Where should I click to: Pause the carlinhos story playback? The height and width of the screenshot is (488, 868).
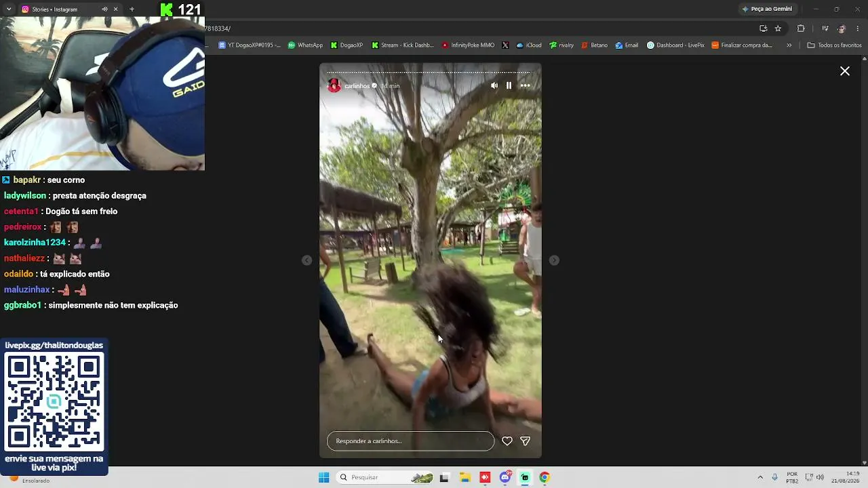pyautogui.click(x=509, y=85)
